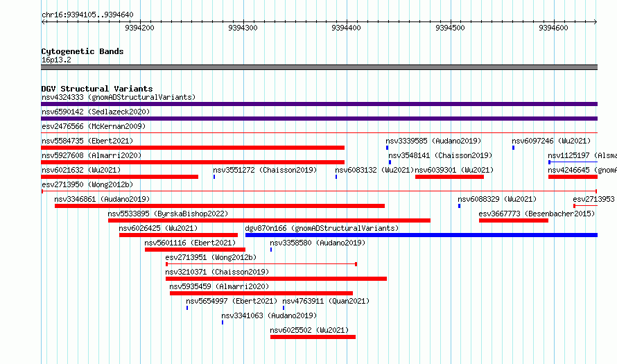Open nsv5533895 ByrskaBishop2022 label
Screen dimensions: 617x364
[168, 214]
